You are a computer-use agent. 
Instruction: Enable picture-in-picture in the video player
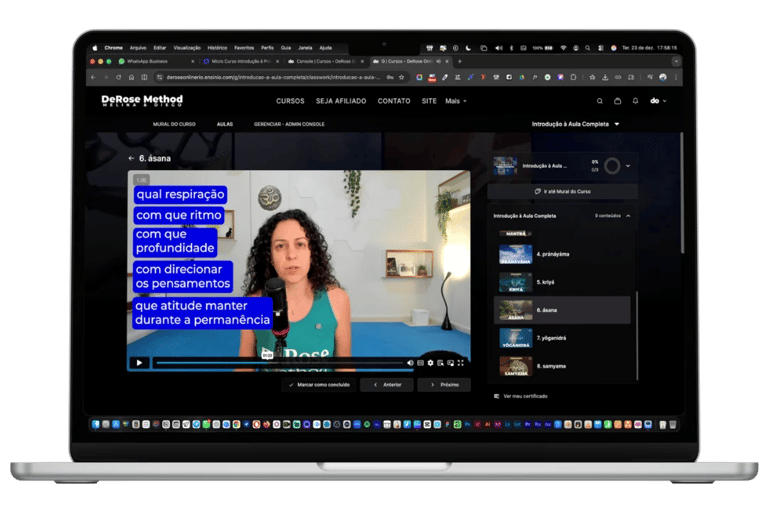tap(450, 363)
